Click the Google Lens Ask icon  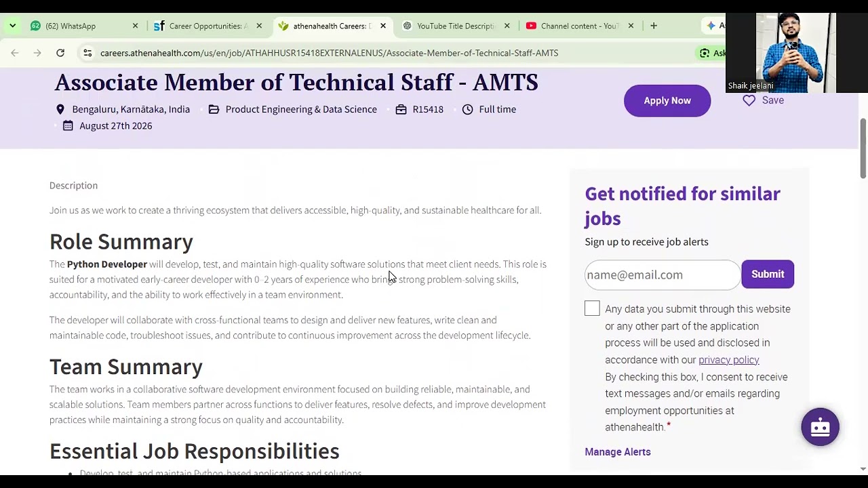[x=705, y=53]
